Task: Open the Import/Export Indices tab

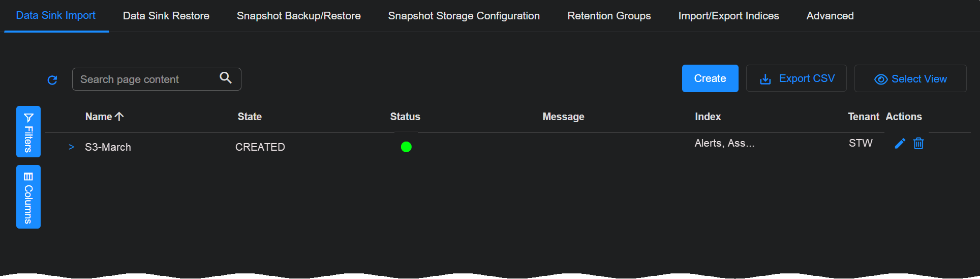Action: 728,16
